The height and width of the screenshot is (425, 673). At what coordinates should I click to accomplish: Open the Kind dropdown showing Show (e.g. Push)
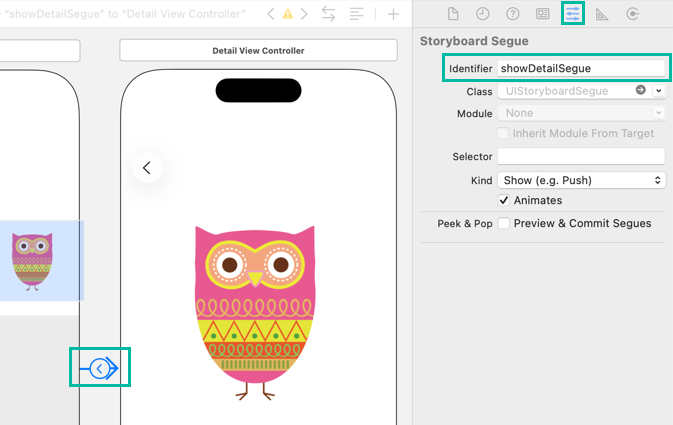coord(581,180)
